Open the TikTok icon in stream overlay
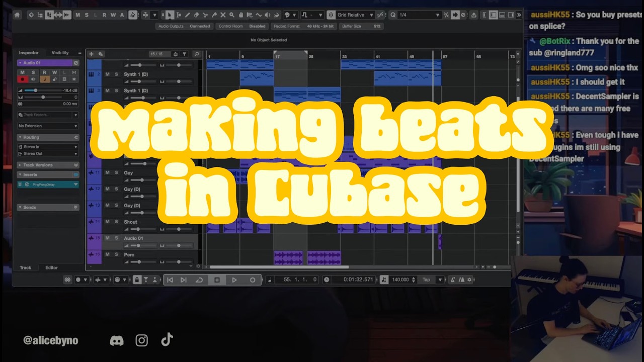Screen dimensions: 644x362 [167, 340]
